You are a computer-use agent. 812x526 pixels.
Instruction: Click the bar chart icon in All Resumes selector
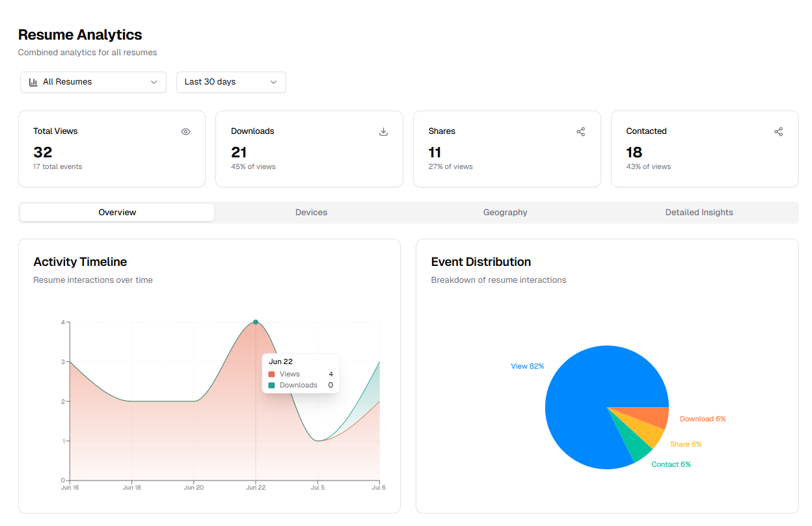(33, 82)
